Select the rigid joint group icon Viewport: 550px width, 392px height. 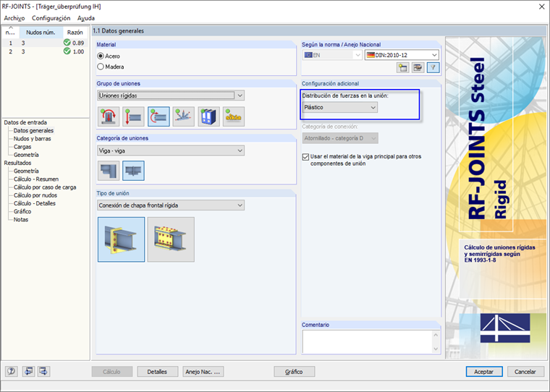[x=158, y=116]
